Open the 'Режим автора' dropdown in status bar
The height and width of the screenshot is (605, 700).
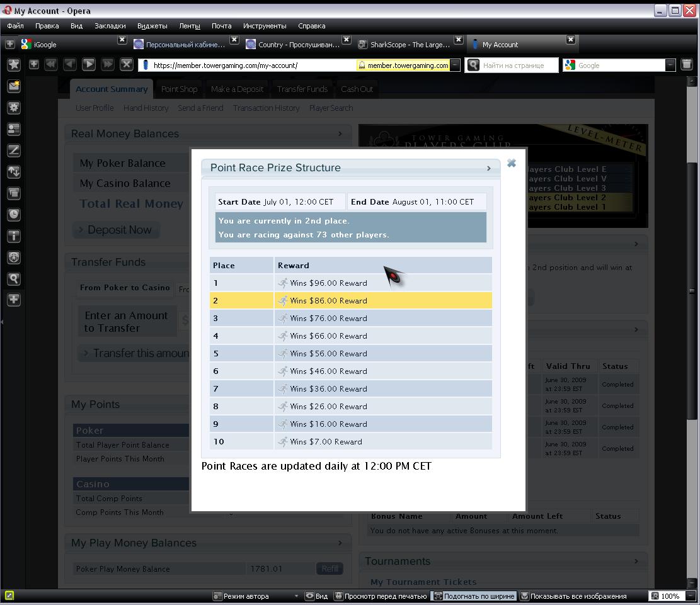tap(296, 596)
